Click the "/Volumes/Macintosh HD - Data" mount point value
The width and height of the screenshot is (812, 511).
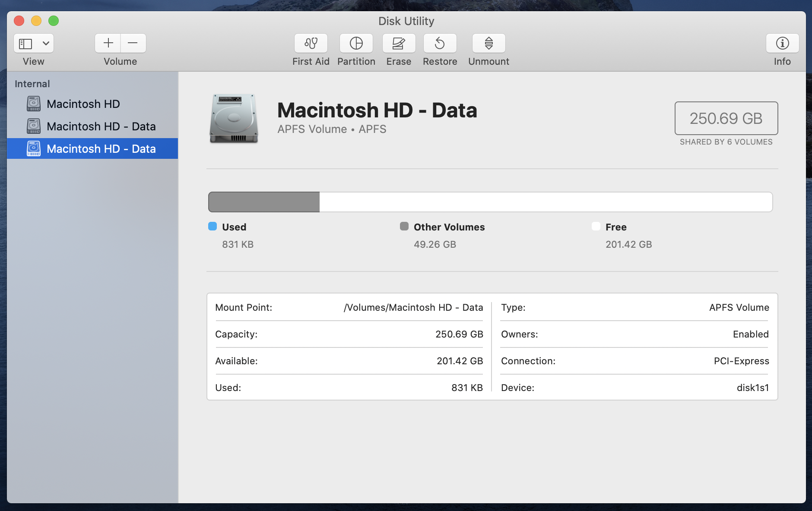tap(413, 307)
